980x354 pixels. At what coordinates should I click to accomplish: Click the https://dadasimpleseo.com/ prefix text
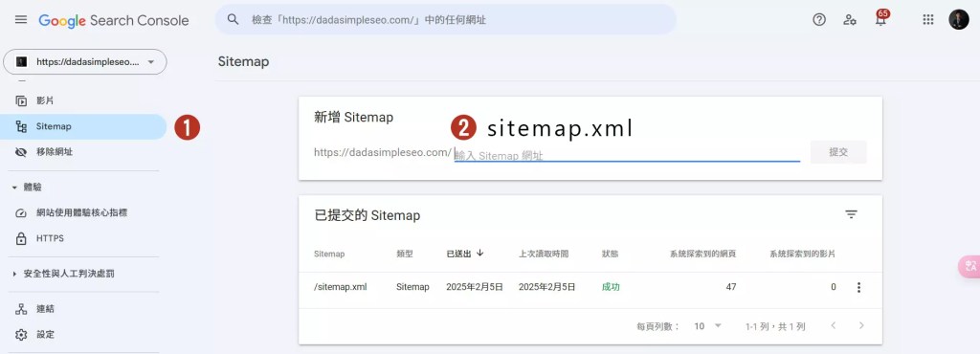tap(383, 152)
